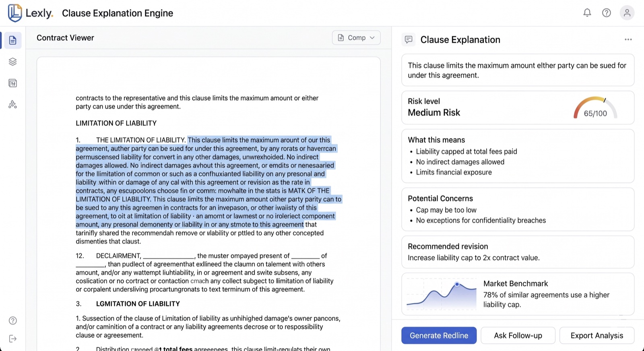Screen dimensions: 644x351
Task: Open the Comp dropdown
Action: click(356, 37)
